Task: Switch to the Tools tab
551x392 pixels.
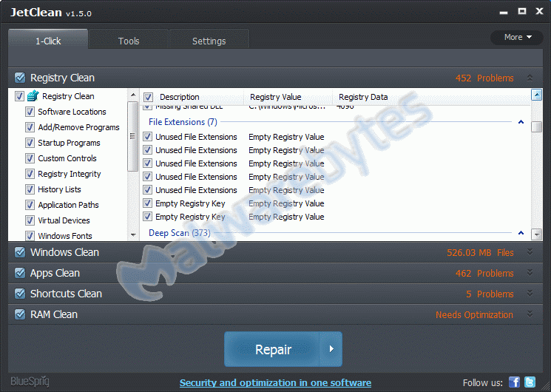Action: (129, 41)
